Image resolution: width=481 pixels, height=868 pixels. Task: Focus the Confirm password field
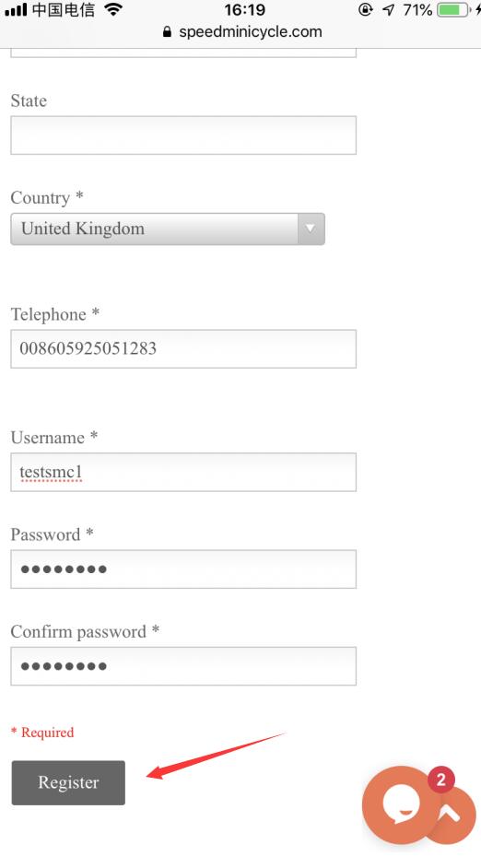[x=183, y=666]
